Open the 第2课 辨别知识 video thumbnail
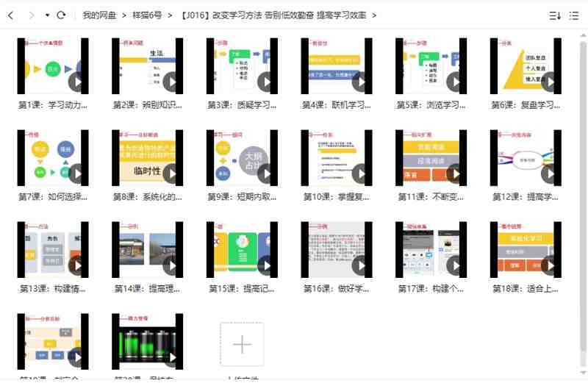The image size is (588, 383). 148,66
